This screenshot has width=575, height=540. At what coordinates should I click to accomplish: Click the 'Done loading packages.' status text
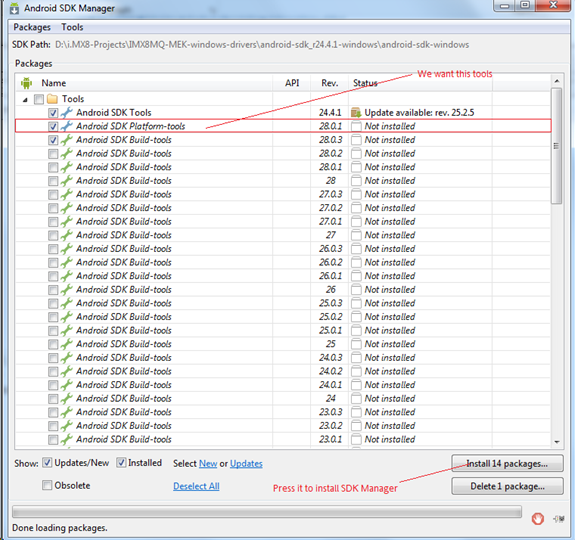(x=60, y=528)
